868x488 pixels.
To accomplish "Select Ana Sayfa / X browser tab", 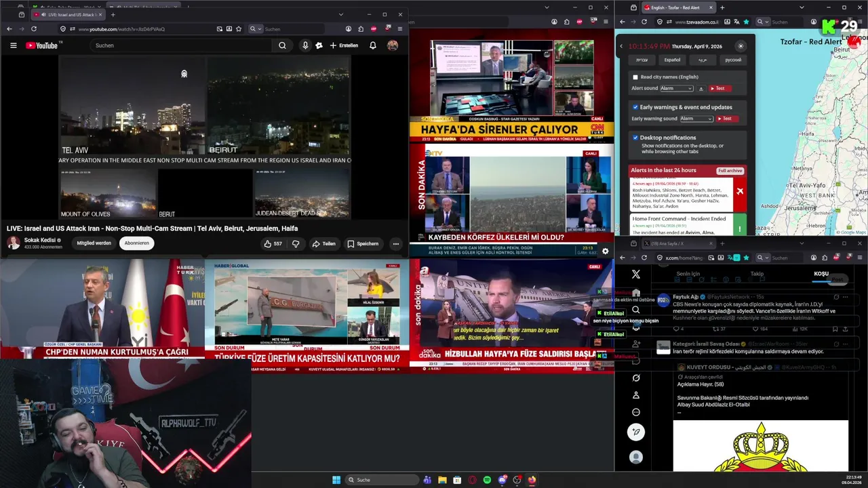I will click(678, 243).
